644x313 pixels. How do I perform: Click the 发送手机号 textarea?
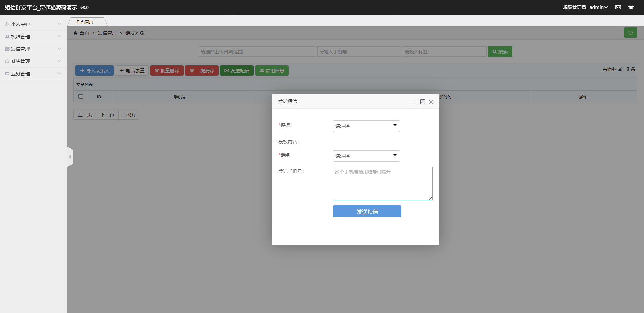click(383, 184)
